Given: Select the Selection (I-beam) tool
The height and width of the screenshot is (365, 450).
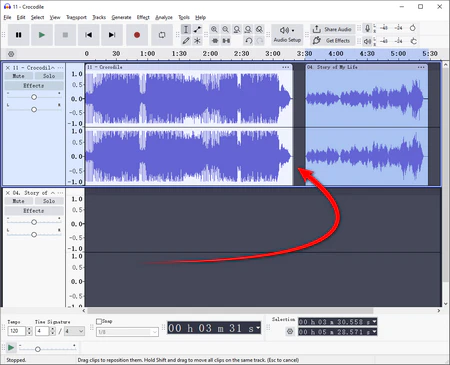Looking at the screenshot, I should (x=186, y=29).
